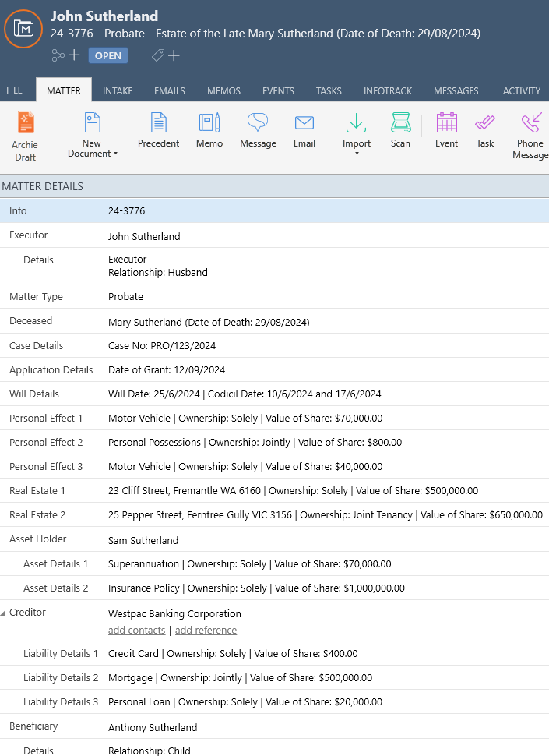Open the INTAKE tab
Viewport: 549px width, 756px height.
click(118, 90)
